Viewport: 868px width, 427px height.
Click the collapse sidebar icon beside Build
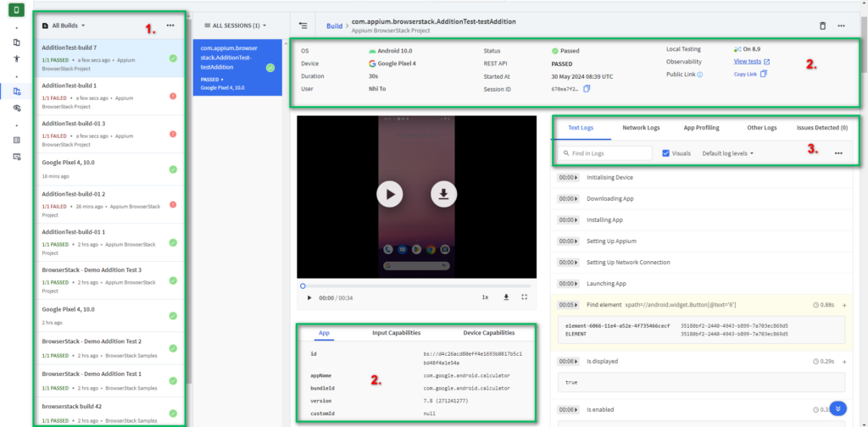click(x=303, y=25)
